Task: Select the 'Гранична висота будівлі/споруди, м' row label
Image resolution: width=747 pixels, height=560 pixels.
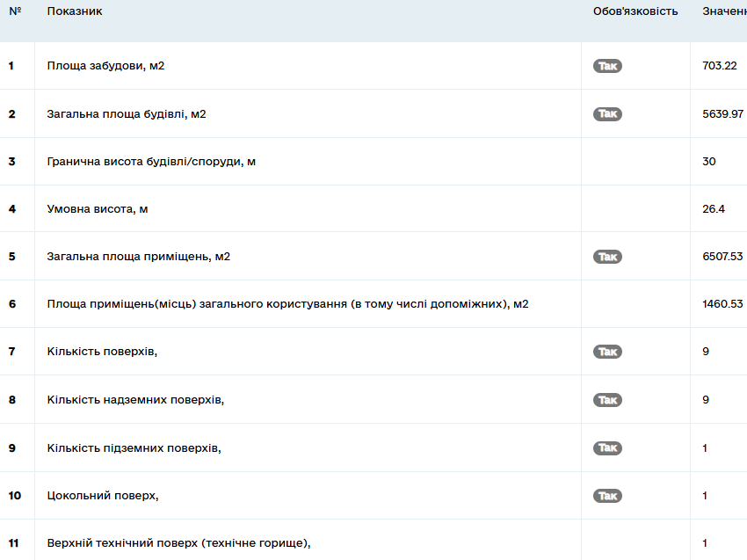Action: 151,162
